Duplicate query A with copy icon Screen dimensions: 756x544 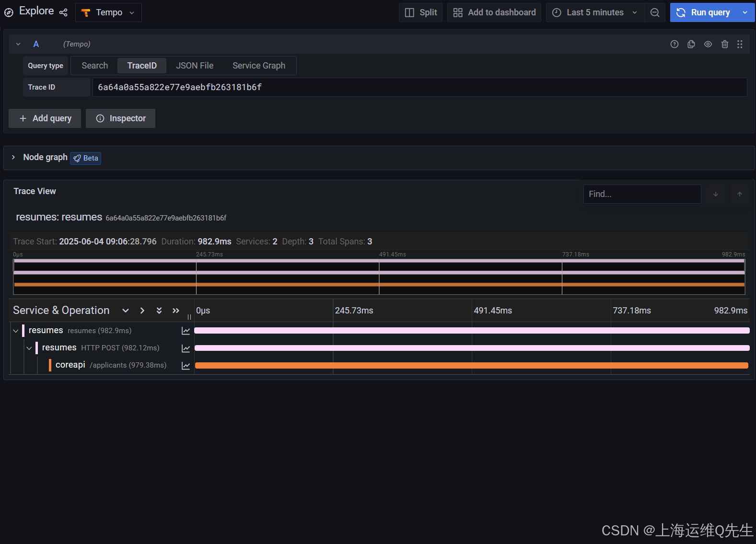691,44
